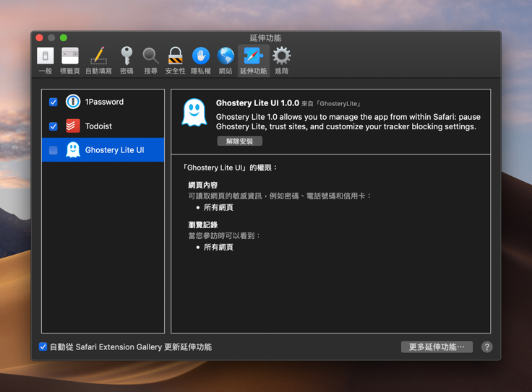Open the 自動填寫 (AutoFill) pencil pane
This screenshot has height=392, width=532.
coord(98,61)
